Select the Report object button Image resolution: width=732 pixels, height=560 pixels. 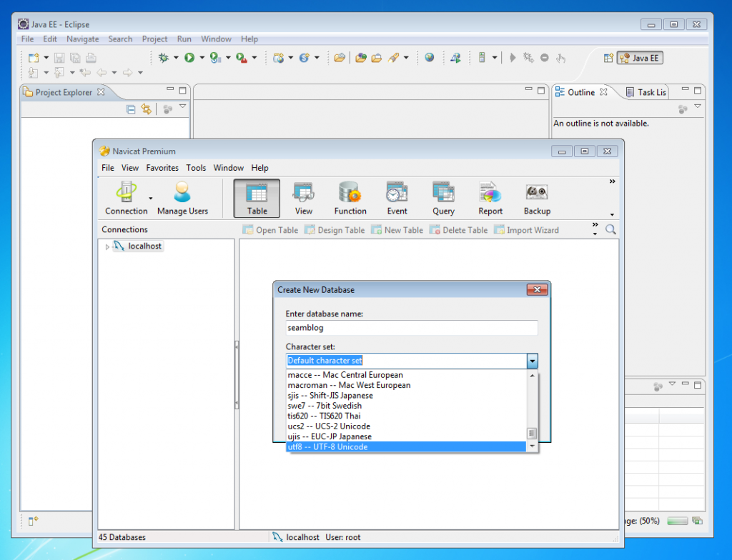coord(490,199)
